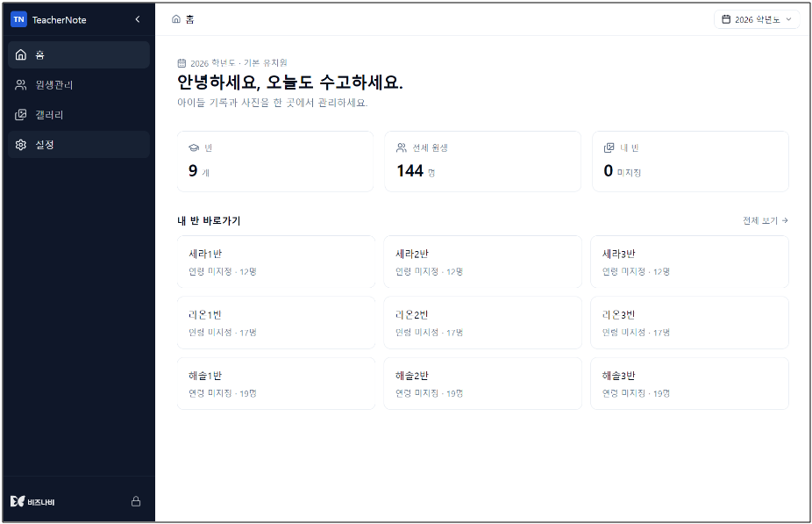Open the 세라2반 class card

pyautogui.click(x=482, y=262)
